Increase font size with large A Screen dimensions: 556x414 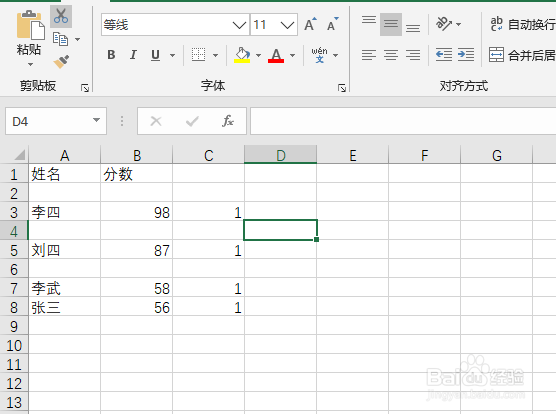tap(310, 24)
